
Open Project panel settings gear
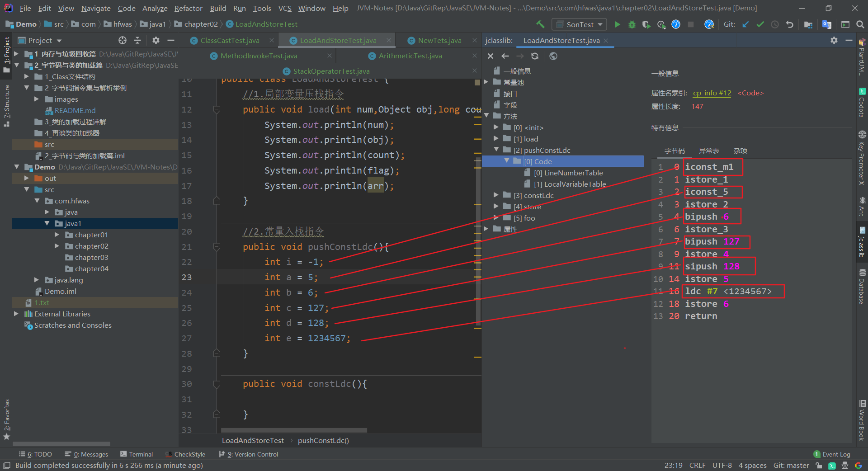tap(156, 40)
